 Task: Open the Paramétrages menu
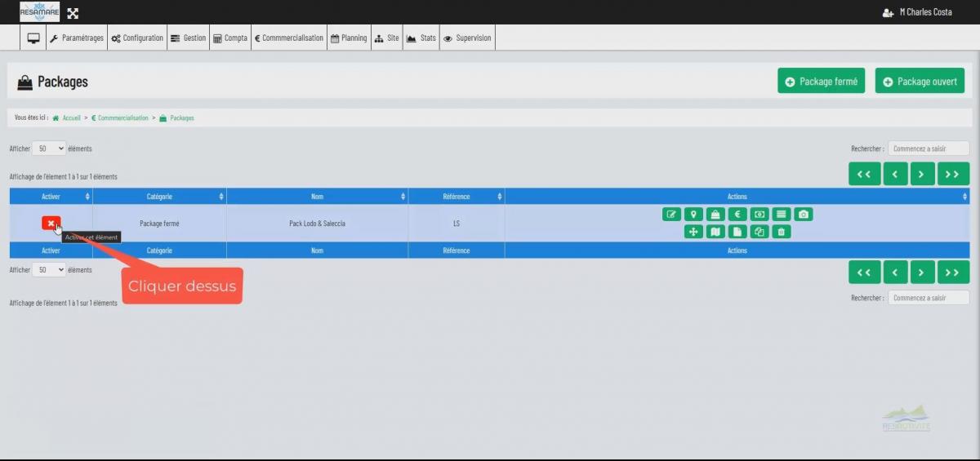pos(77,38)
